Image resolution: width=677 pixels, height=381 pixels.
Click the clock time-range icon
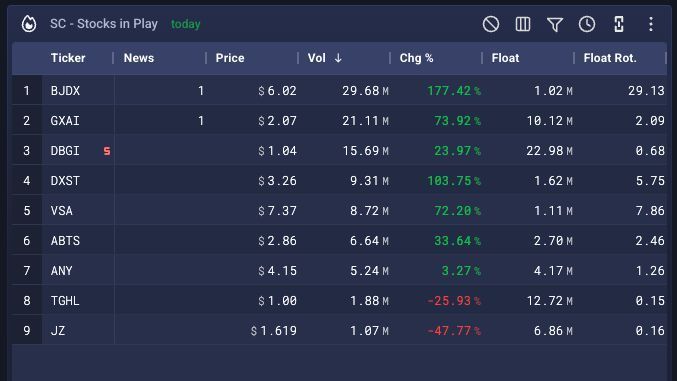(587, 24)
